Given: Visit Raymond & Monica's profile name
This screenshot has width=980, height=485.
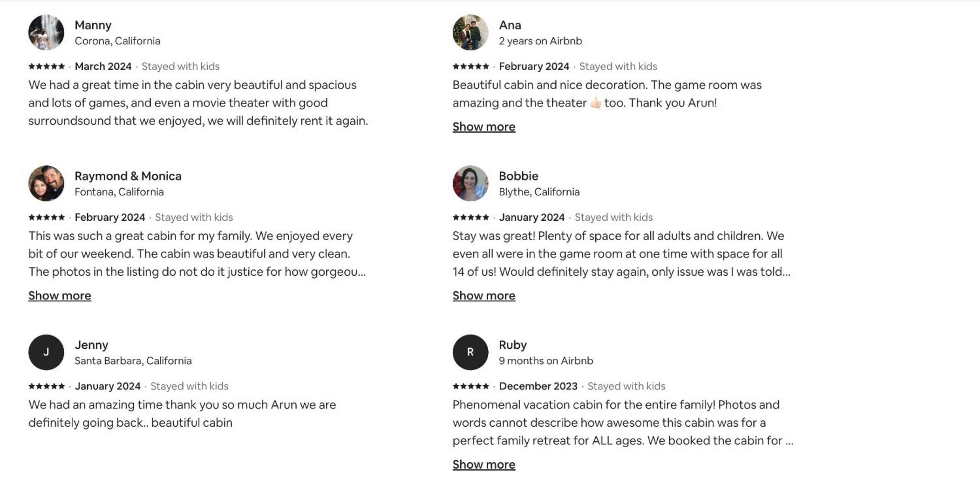Looking at the screenshot, I should 128,176.
